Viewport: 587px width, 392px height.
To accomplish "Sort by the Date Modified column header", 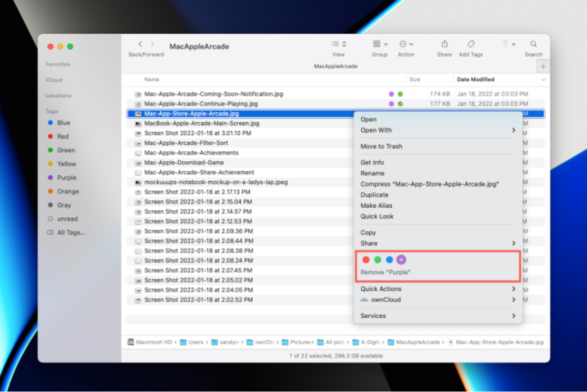I will [476, 79].
